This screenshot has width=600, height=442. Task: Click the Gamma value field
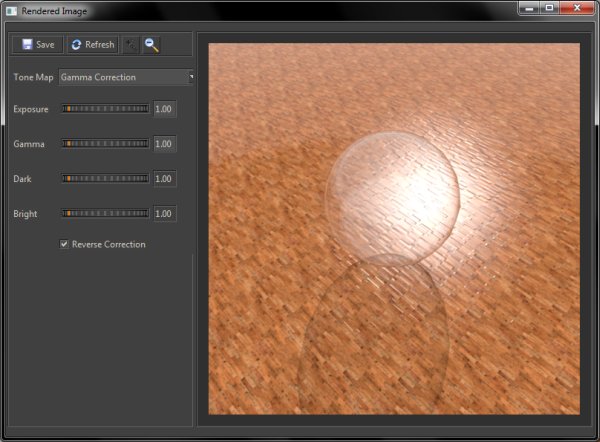[x=165, y=144]
